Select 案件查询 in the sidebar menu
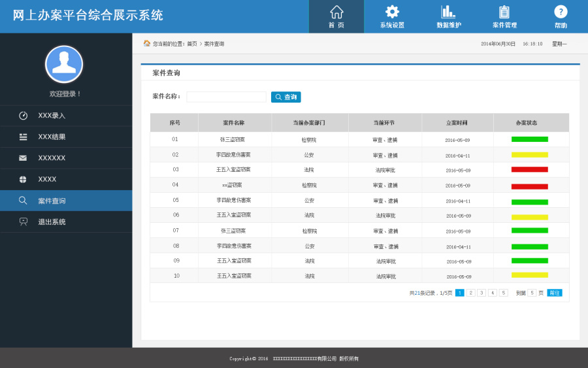 point(66,201)
